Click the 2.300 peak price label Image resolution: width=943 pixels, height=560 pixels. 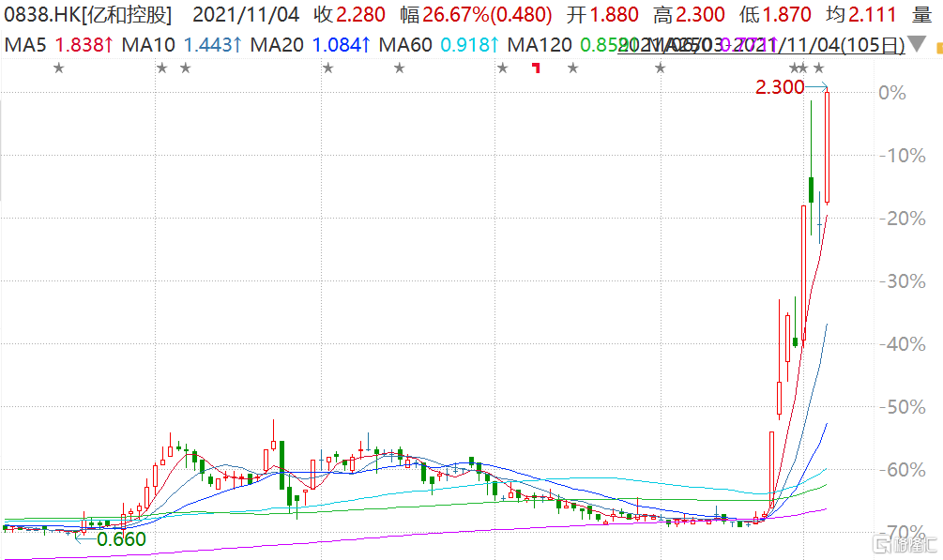[x=780, y=87]
